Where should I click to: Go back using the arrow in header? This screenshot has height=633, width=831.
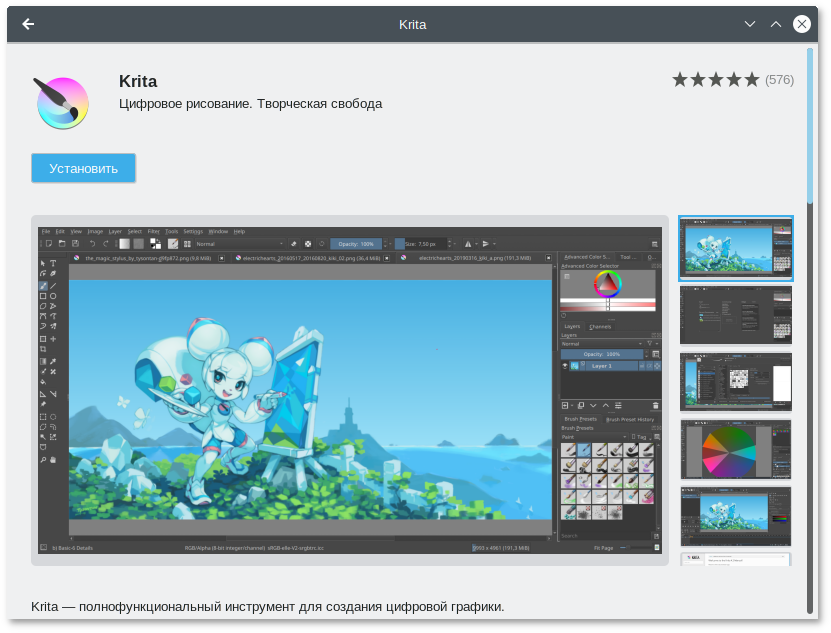[28, 24]
